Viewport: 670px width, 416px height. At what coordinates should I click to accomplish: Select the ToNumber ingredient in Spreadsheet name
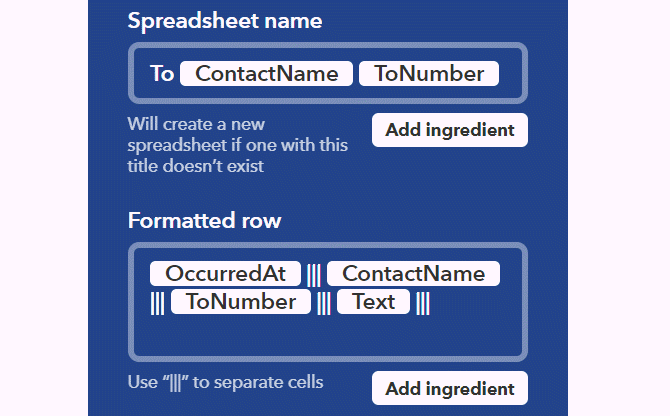point(429,73)
